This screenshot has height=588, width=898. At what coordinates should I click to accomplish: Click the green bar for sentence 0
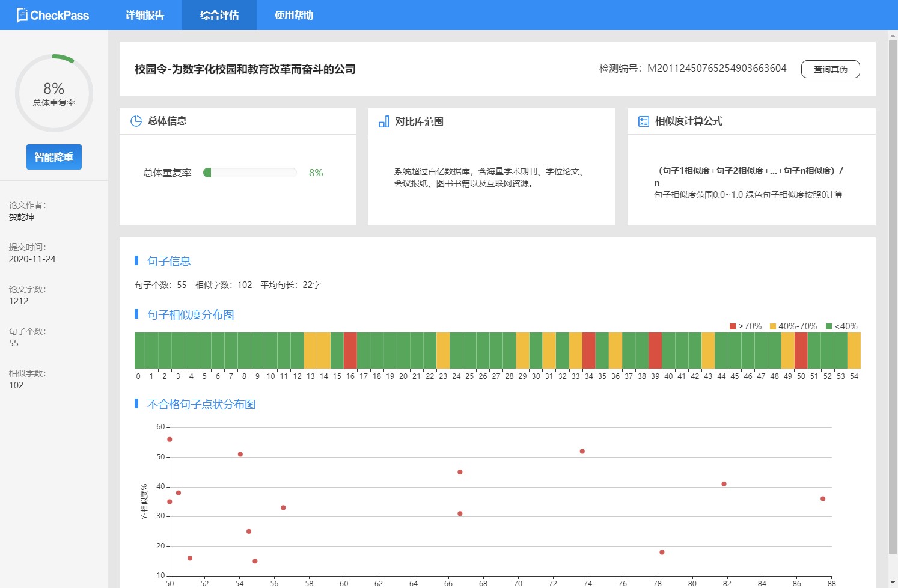click(x=138, y=351)
